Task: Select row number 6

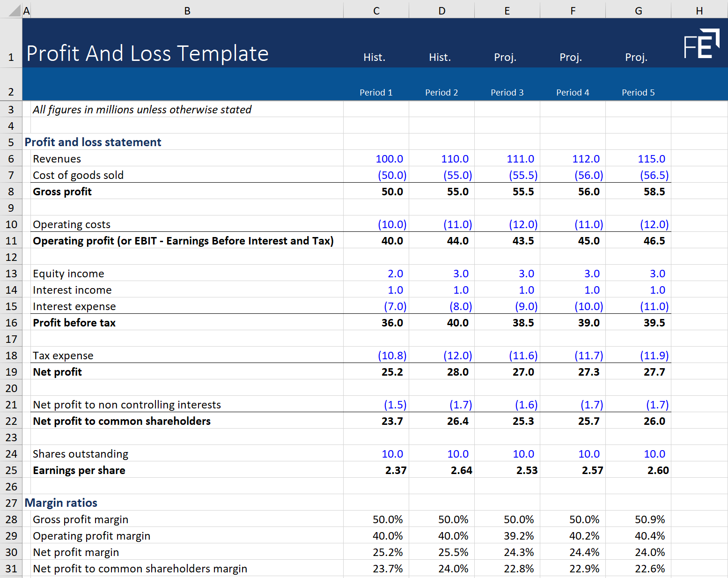Action: click(11, 158)
